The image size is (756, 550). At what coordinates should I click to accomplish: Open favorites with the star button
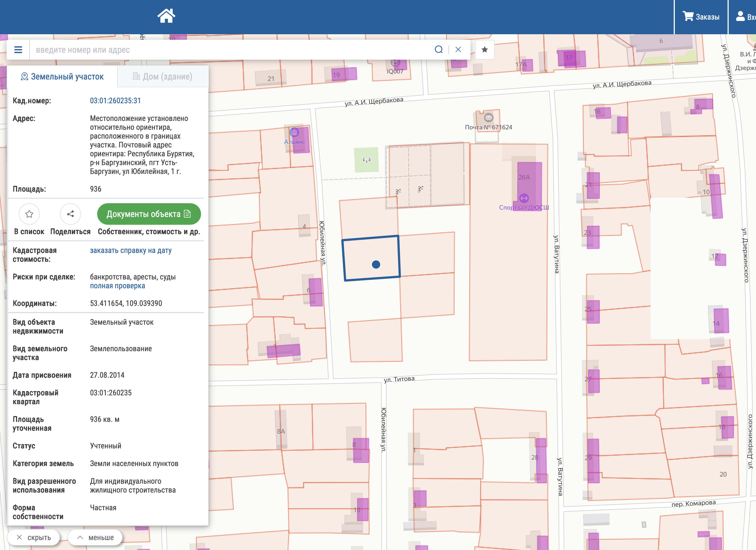[x=484, y=50]
